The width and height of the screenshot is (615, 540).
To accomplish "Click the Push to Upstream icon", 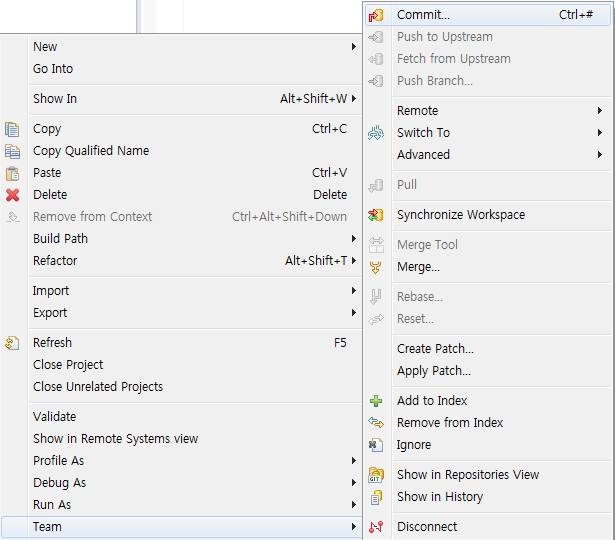I will coord(376,37).
